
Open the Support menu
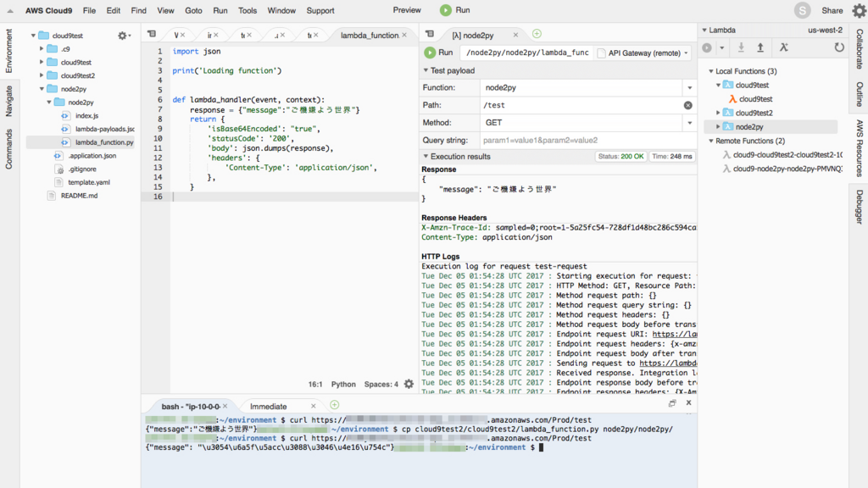320,10
